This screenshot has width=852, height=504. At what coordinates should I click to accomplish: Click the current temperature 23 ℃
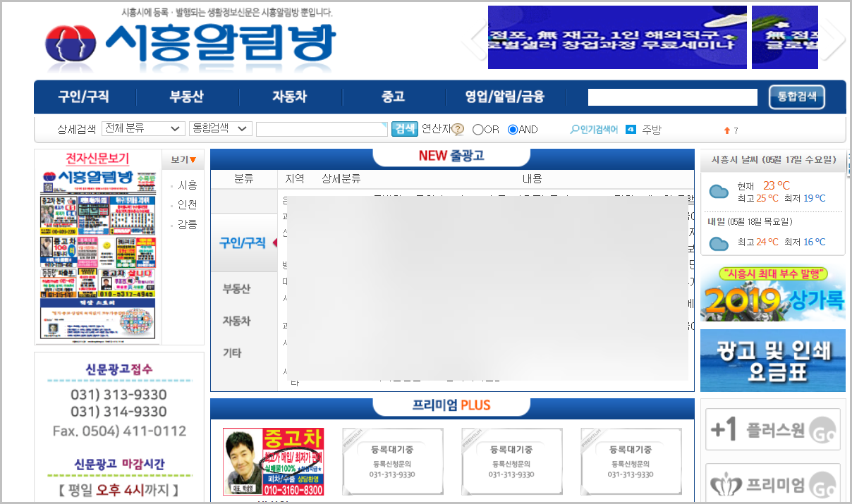(x=777, y=186)
